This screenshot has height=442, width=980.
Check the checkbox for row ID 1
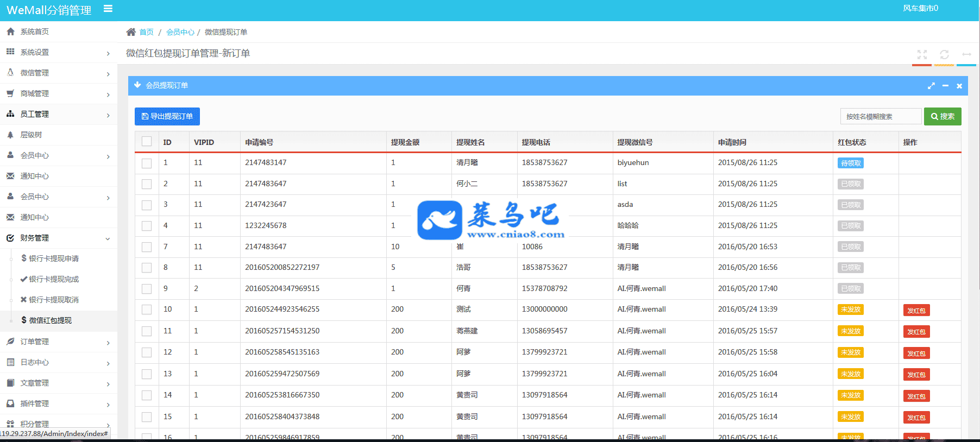click(147, 163)
